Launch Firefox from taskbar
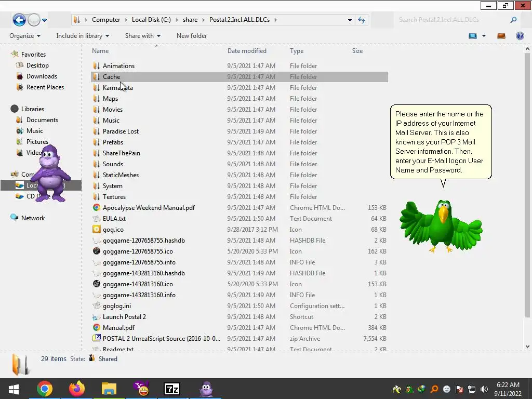Viewport: 532px width, 399px height. point(77,389)
